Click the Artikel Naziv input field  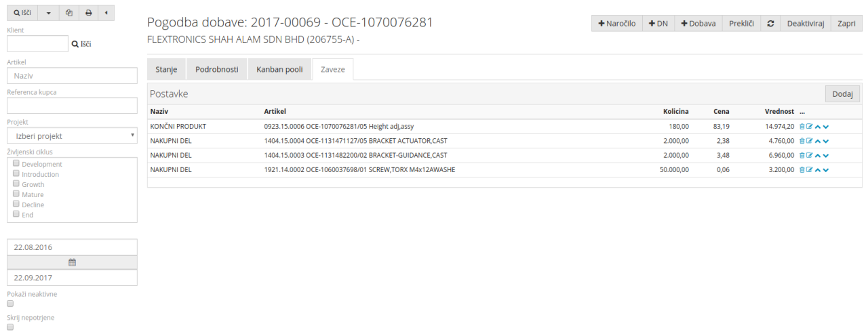point(72,76)
